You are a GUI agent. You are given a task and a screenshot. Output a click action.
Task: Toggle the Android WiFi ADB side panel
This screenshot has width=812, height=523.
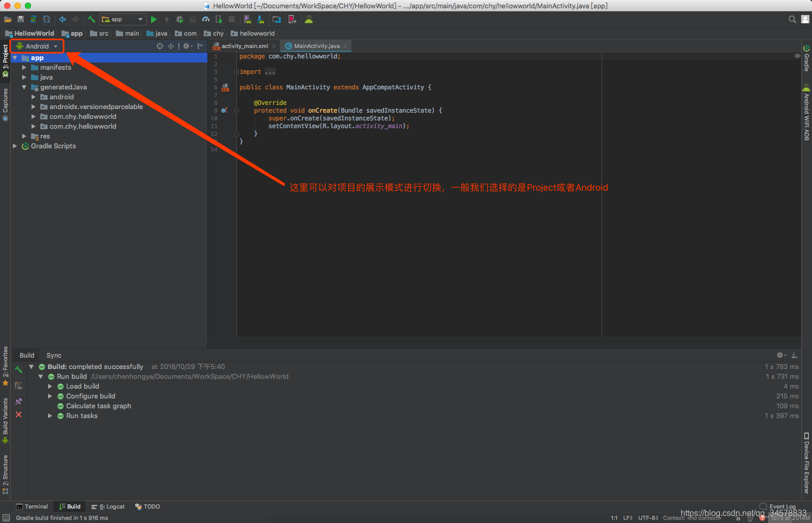click(806, 112)
